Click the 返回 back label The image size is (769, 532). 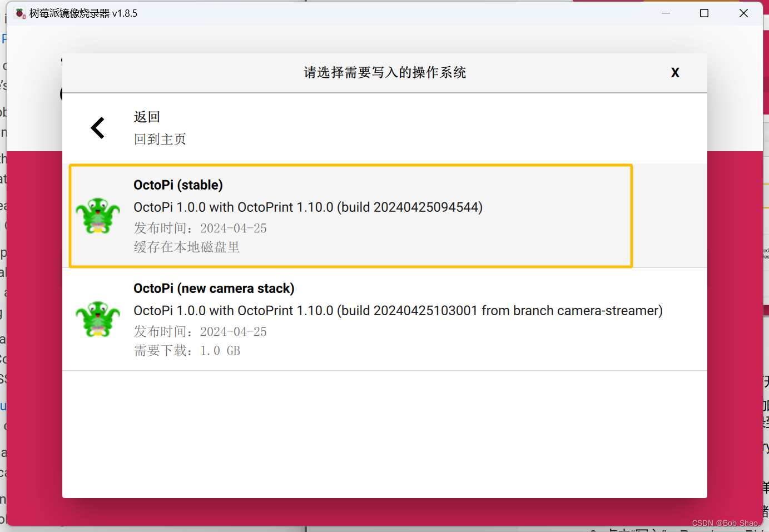[147, 117]
